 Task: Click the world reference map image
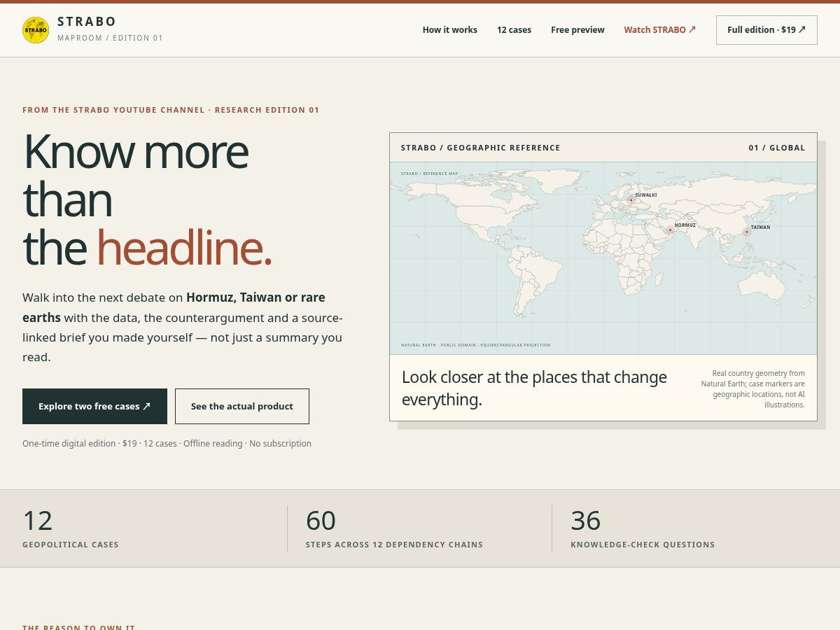(603, 258)
